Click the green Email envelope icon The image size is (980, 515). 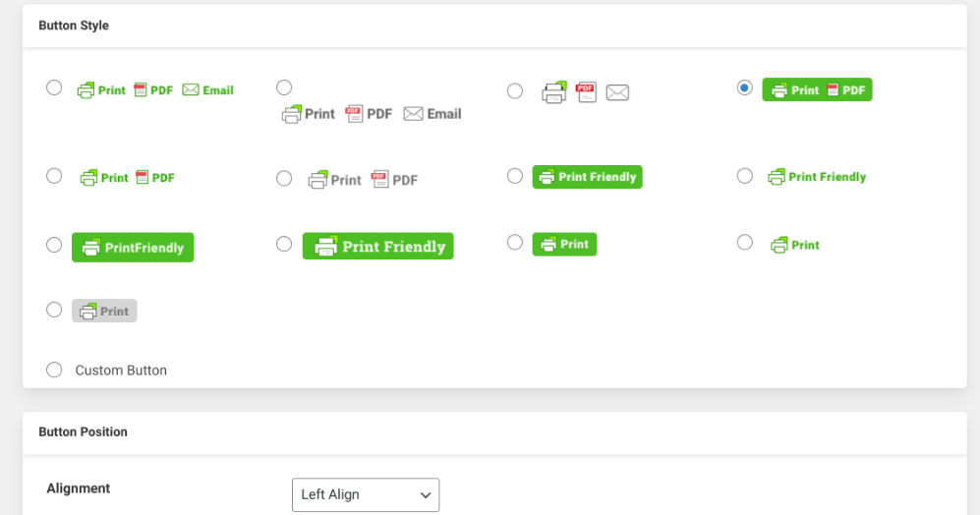pyautogui.click(x=191, y=89)
